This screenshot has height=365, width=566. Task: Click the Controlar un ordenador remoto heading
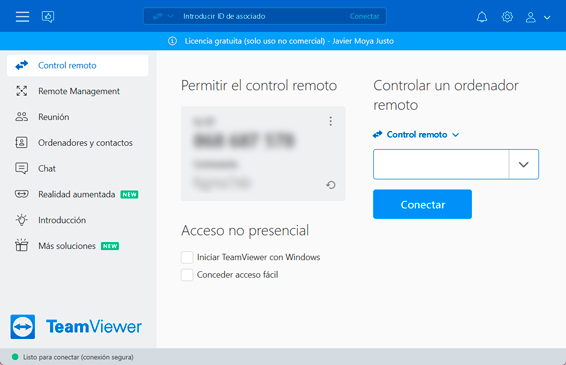[x=446, y=95]
